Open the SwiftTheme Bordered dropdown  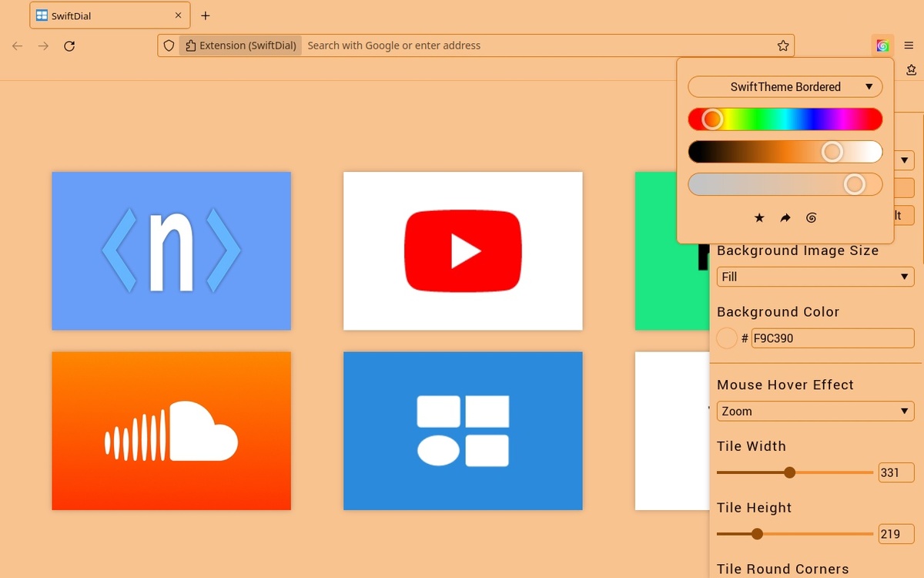pyautogui.click(x=785, y=87)
